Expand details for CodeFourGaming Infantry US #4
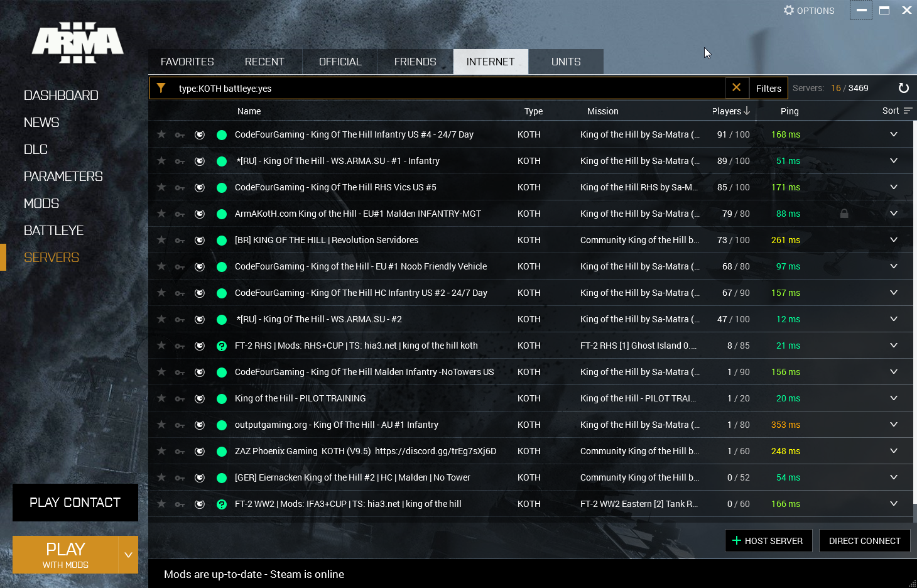This screenshot has height=588, width=917. pos(894,134)
